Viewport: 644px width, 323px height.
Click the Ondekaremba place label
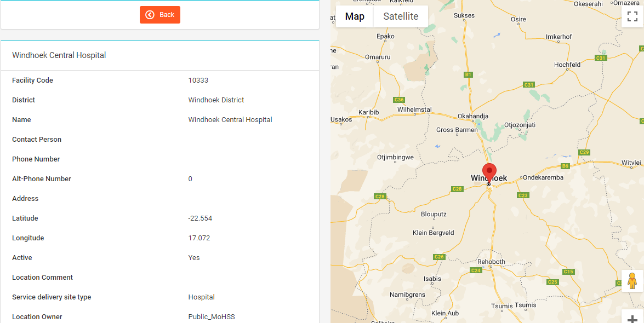tap(543, 177)
